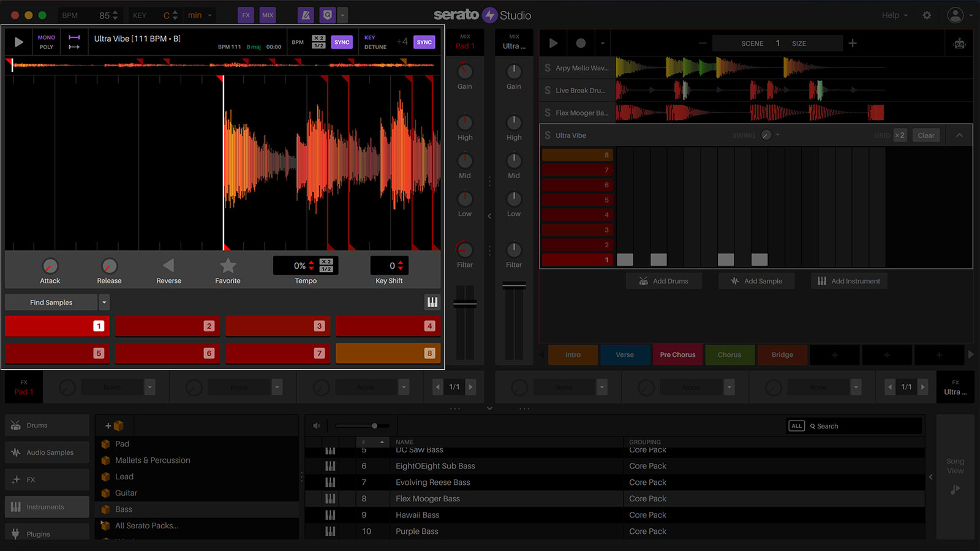Toggle the grid ×2 button

pos(900,135)
